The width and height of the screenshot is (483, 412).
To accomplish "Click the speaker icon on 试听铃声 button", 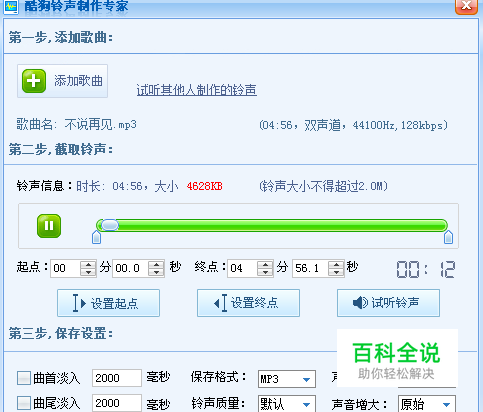I will pyautogui.click(x=360, y=303).
